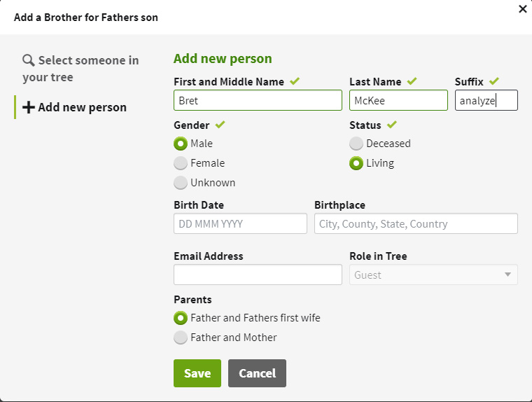Viewport: 532px width, 402px height.
Task: Click the dialog title Add a Brother
Action: (x=86, y=17)
